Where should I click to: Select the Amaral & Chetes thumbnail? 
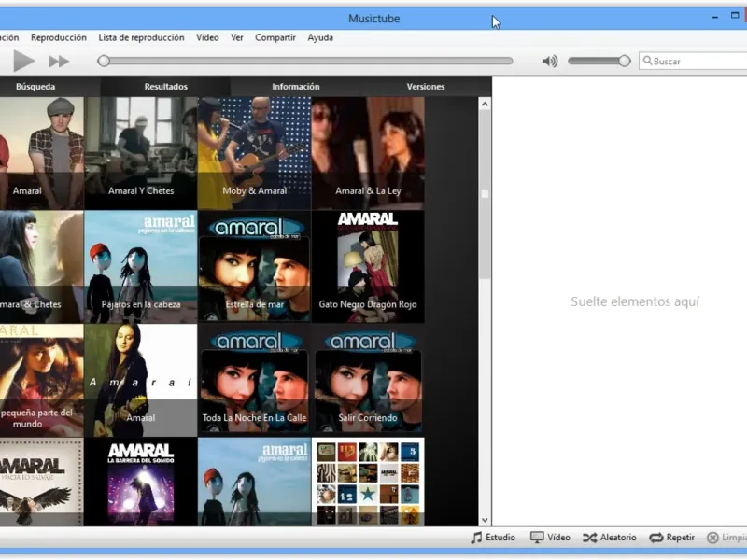pos(41,267)
